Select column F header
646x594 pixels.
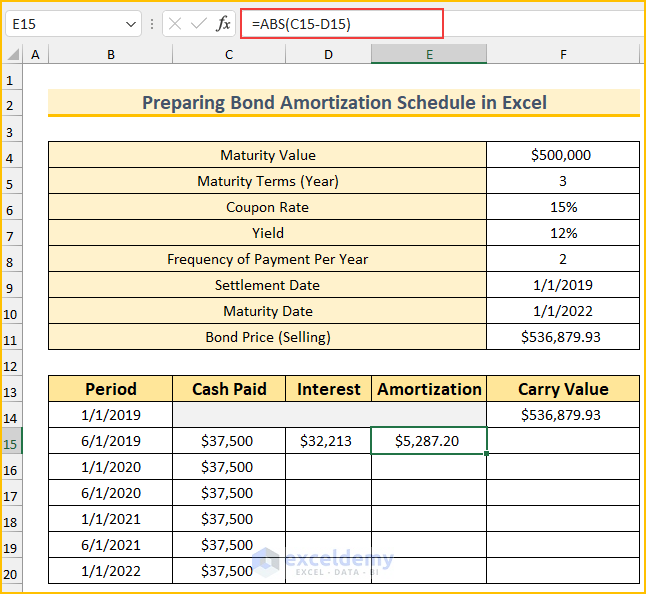tap(563, 55)
